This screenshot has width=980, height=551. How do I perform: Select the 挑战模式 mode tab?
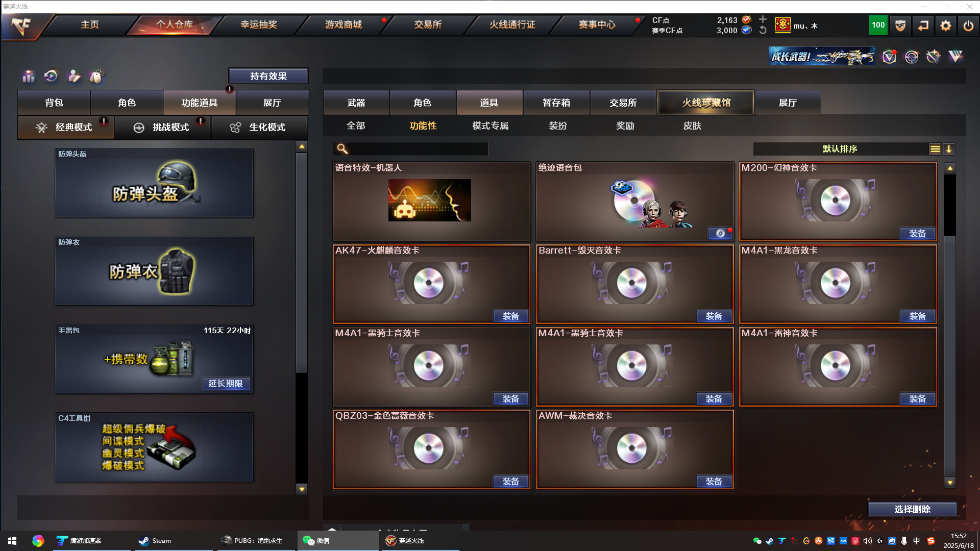(163, 128)
